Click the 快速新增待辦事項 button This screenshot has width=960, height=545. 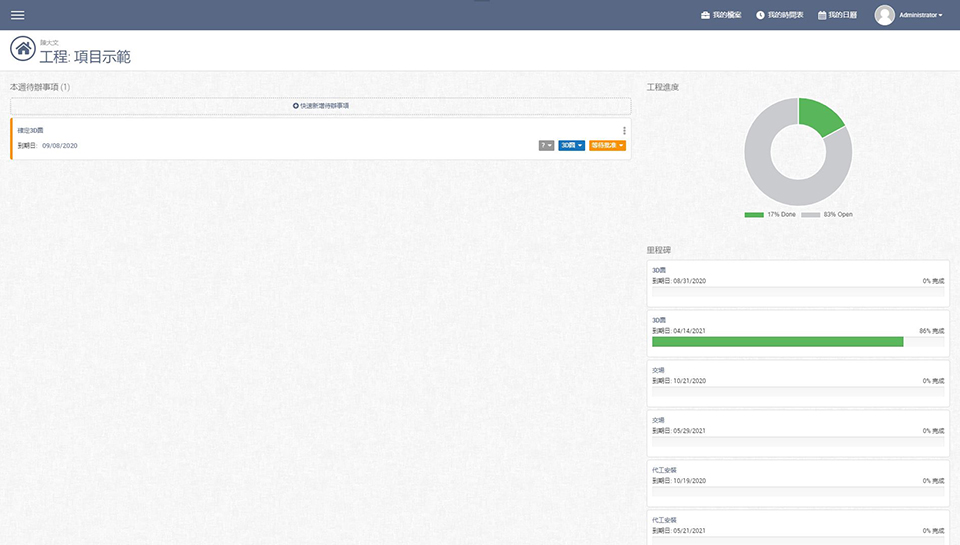tap(321, 105)
